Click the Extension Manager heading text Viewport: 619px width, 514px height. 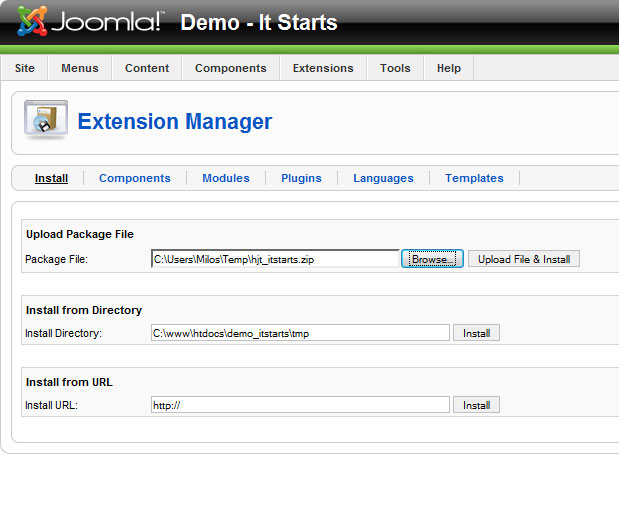[x=175, y=121]
